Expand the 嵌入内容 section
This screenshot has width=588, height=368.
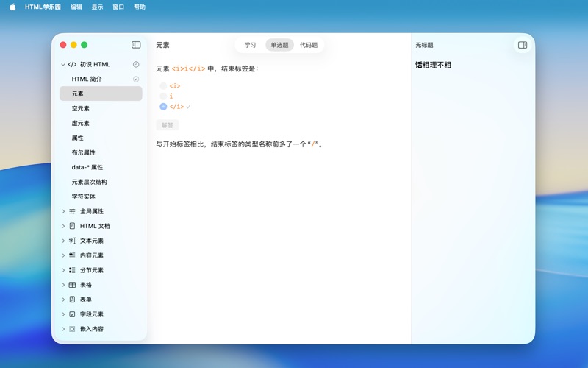click(63, 329)
